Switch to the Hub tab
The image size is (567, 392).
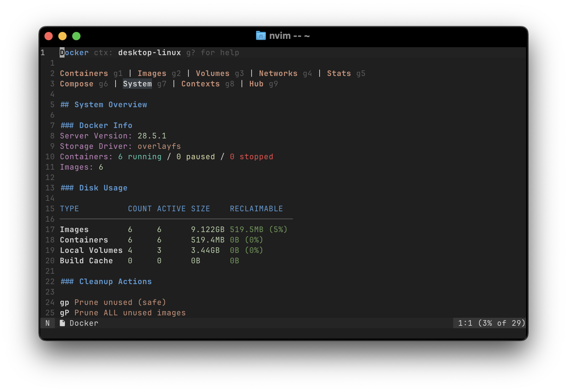pos(256,84)
